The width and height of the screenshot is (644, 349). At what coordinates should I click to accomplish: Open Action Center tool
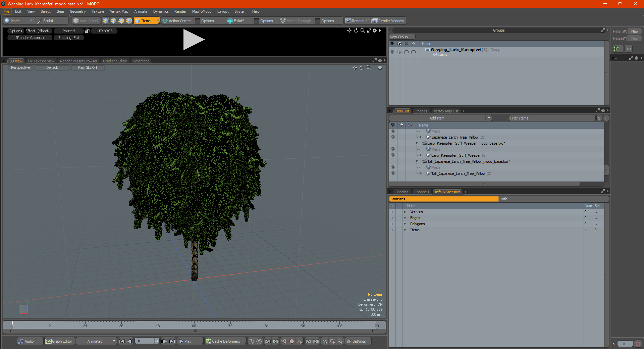(x=177, y=21)
